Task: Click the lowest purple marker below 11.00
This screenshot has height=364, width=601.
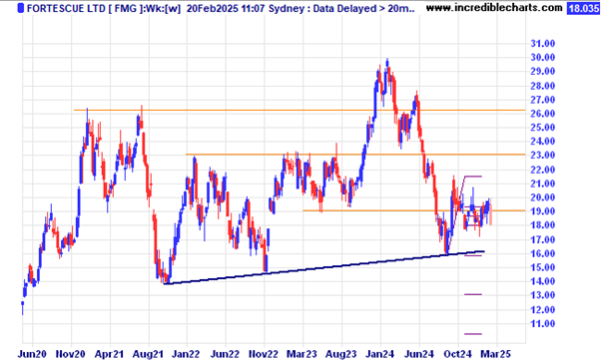Action: [473, 334]
